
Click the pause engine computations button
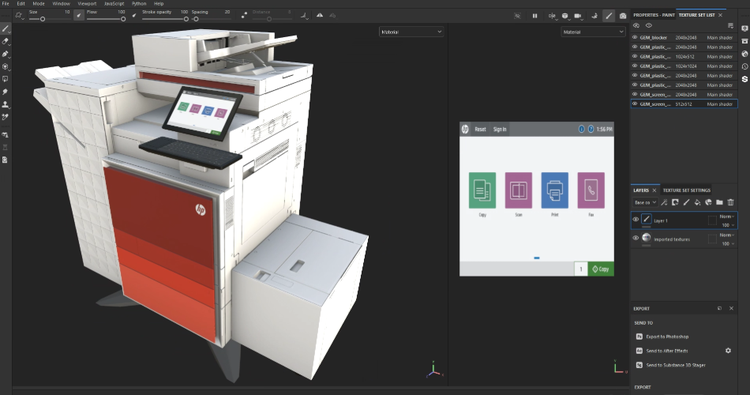[535, 16]
